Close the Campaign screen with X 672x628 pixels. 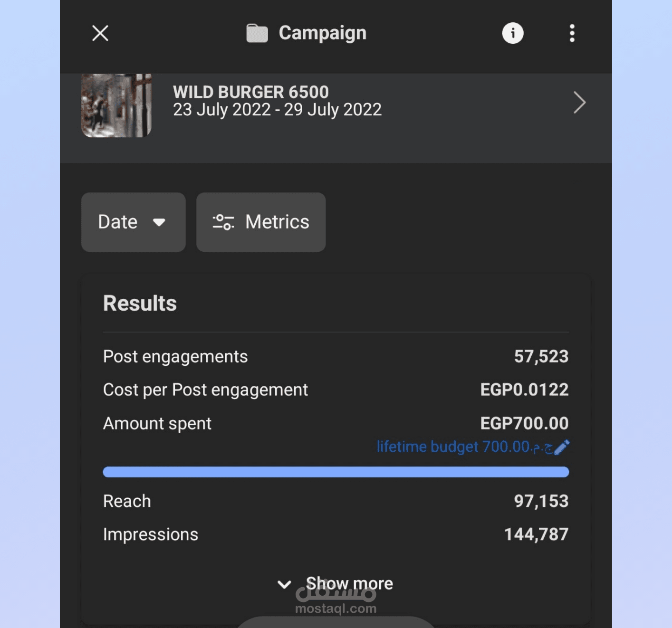point(100,33)
